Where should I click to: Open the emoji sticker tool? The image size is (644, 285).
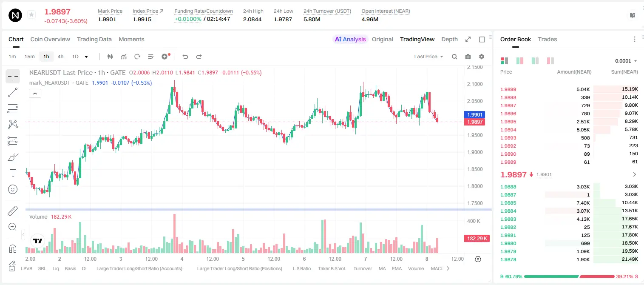[13, 189]
